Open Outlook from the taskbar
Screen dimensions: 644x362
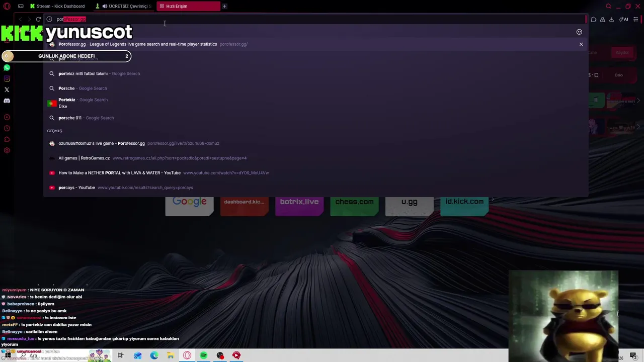[137, 355]
